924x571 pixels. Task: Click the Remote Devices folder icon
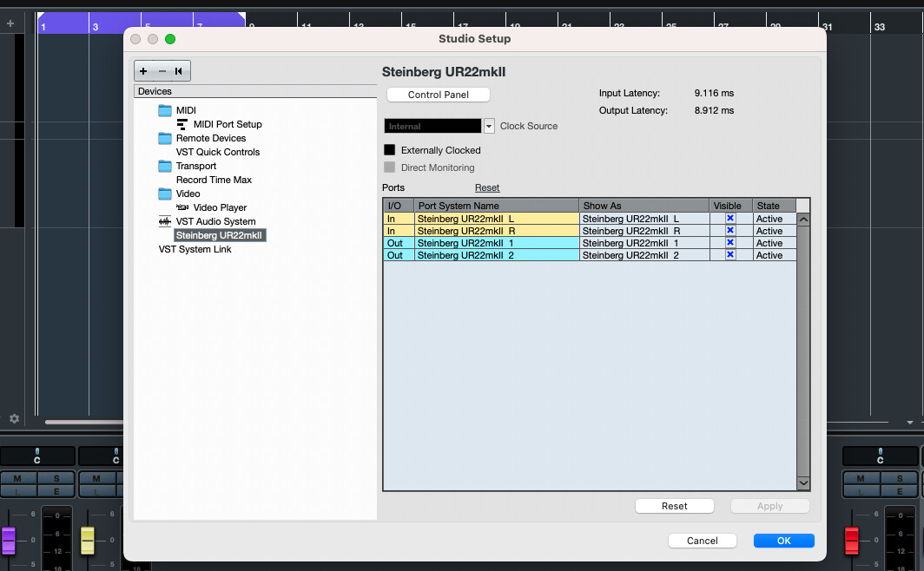tap(164, 138)
